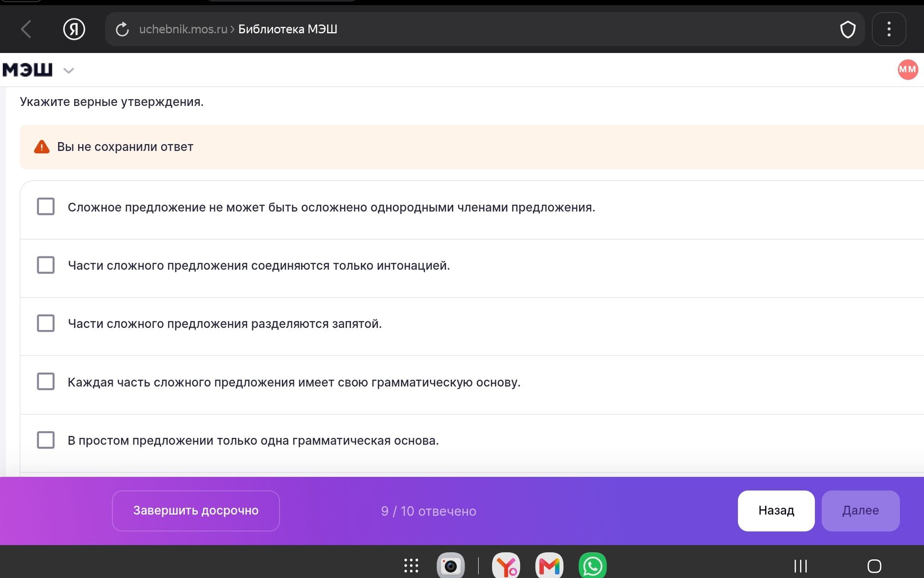Click 'Библиотека МЭШ' page title in address bar

[x=288, y=29]
